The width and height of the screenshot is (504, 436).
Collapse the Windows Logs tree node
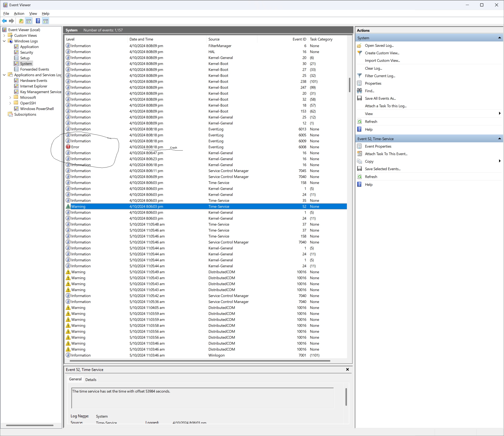click(x=4, y=41)
